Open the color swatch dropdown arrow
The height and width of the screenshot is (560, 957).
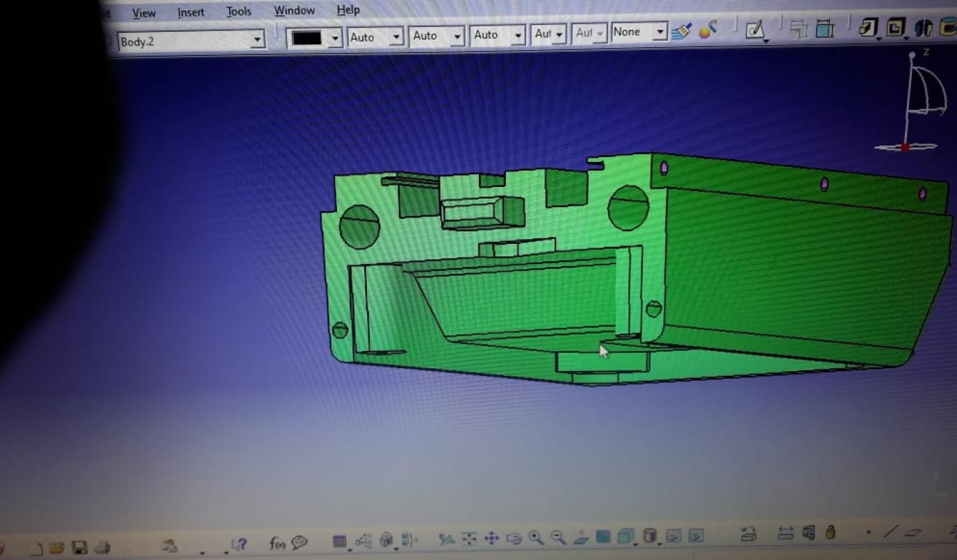(x=336, y=38)
